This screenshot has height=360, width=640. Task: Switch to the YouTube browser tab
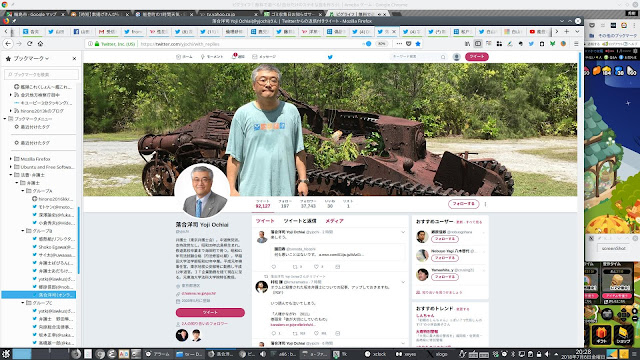[539, 31]
